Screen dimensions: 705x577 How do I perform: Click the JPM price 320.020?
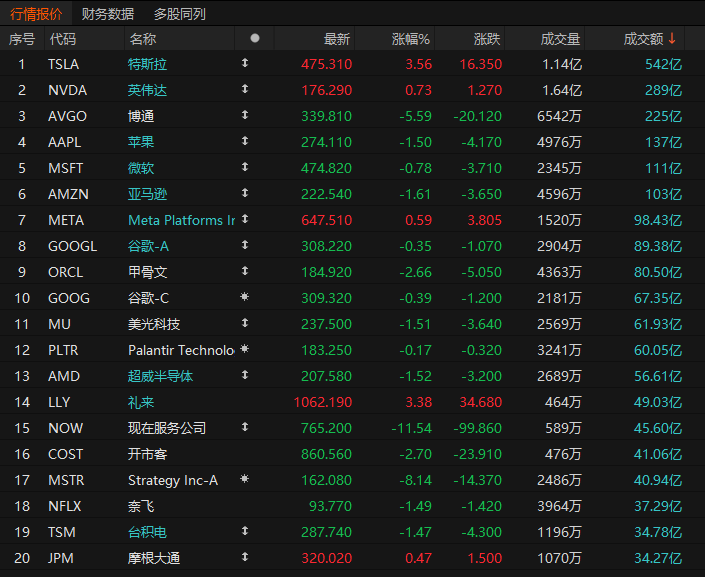326,559
